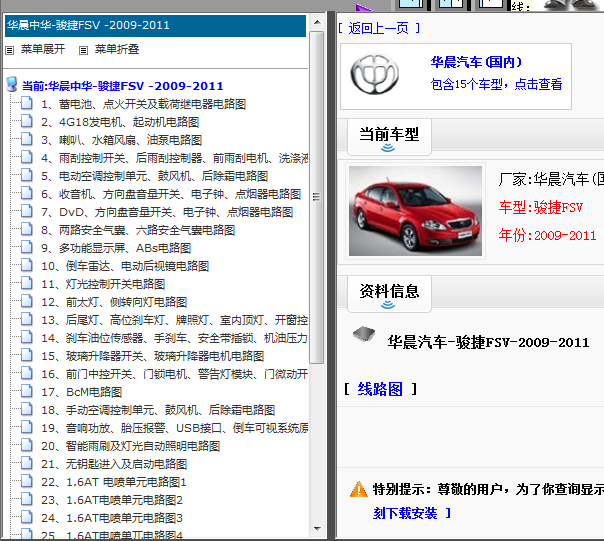
Task: Open 21、无钥匙进入及启动电路图
Action: click(114, 464)
